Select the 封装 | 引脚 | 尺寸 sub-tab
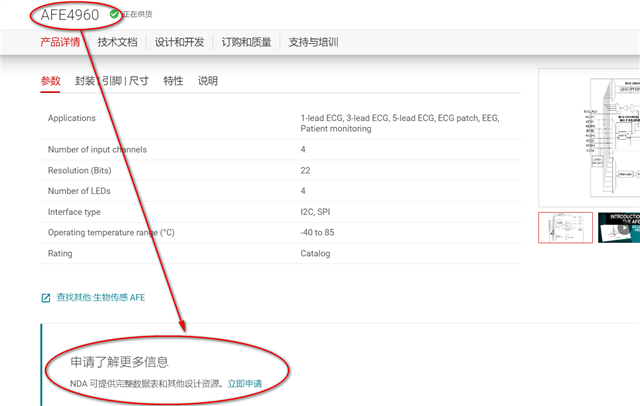The height and width of the screenshot is (406, 640). click(111, 81)
